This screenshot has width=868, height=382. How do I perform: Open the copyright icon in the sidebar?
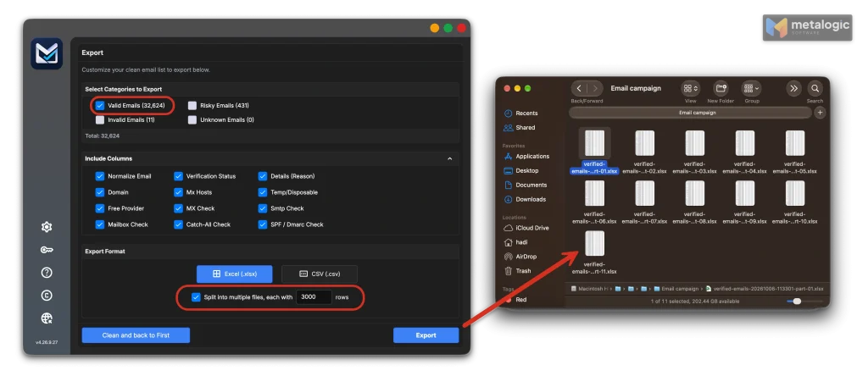tap(47, 296)
